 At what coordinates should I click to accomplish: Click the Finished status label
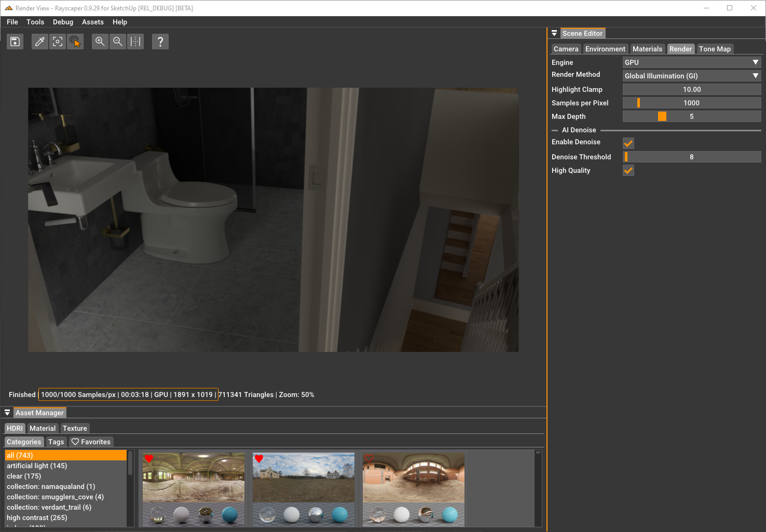[x=22, y=394]
